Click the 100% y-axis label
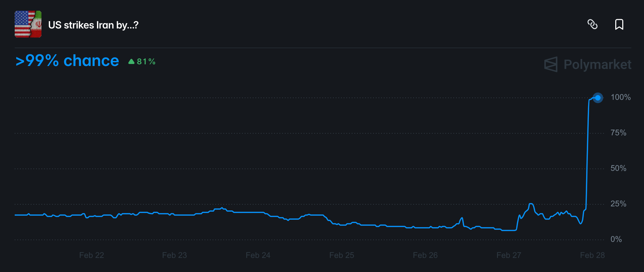The height and width of the screenshot is (272, 644). 621,97
